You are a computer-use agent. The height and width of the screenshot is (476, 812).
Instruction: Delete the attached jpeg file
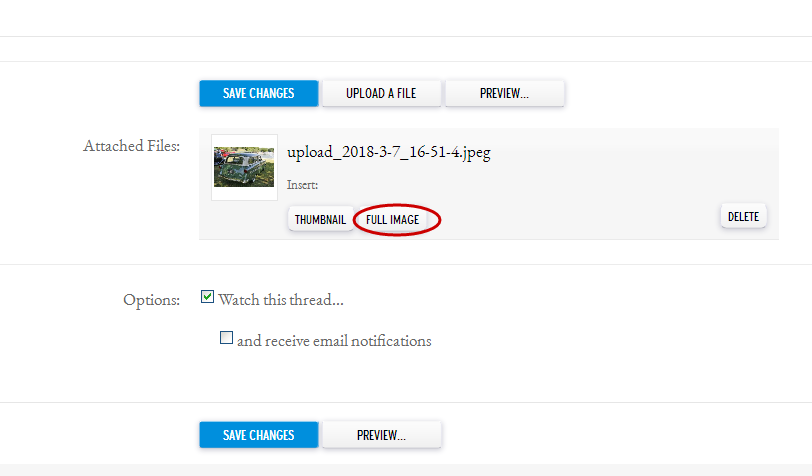pyautogui.click(x=743, y=217)
